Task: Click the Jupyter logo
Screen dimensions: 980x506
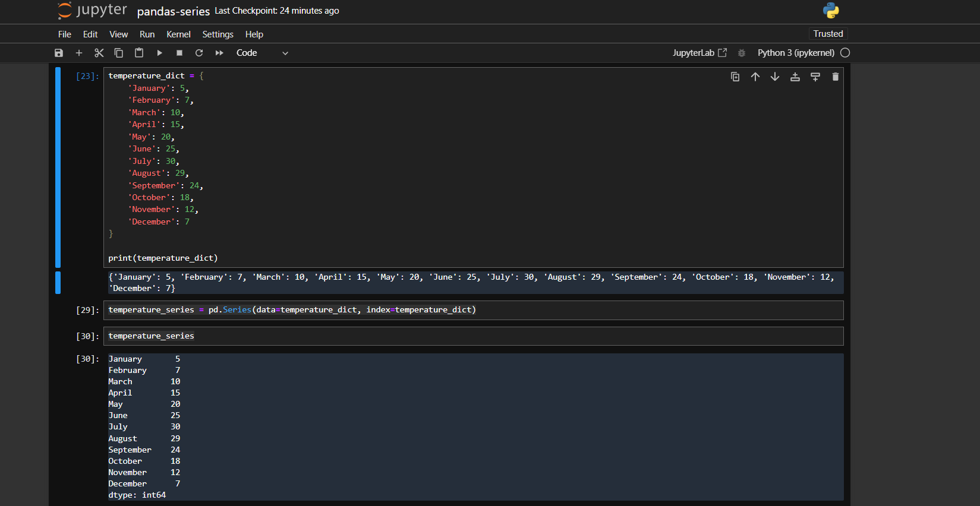Action: pos(92,11)
